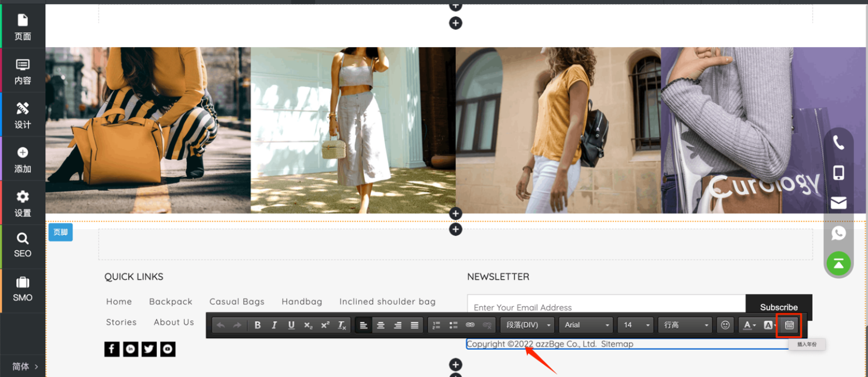Open the text color picker
Image resolution: width=868 pixels, height=377 pixels.
coord(749,325)
